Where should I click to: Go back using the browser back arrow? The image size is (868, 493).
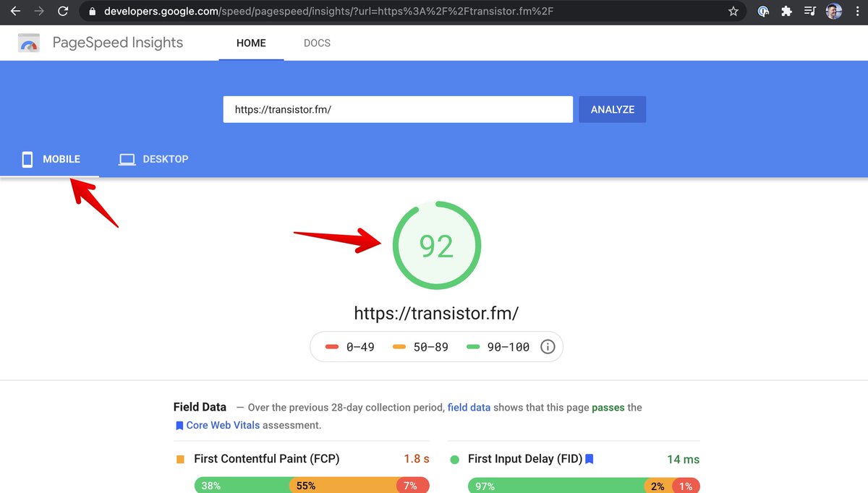(15, 12)
